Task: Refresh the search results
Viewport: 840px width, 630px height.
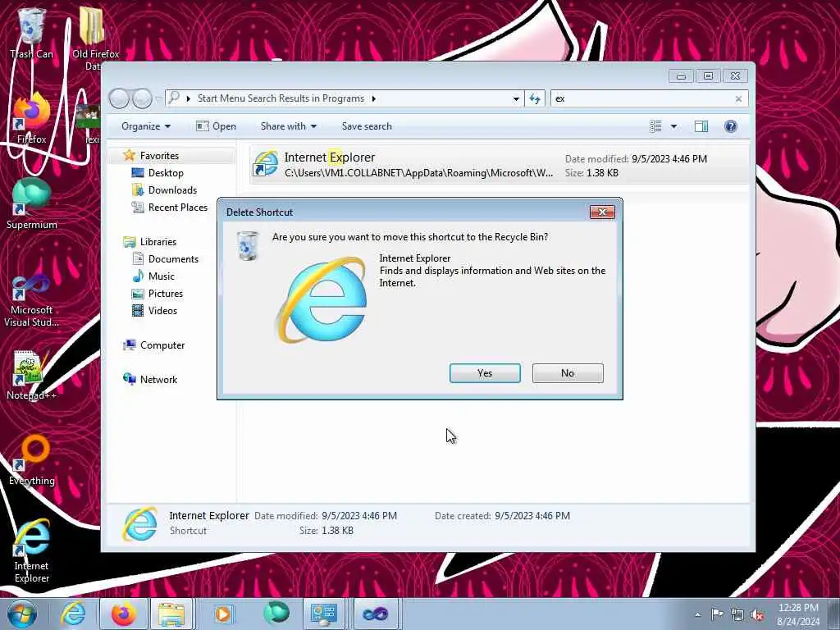Action: click(535, 98)
